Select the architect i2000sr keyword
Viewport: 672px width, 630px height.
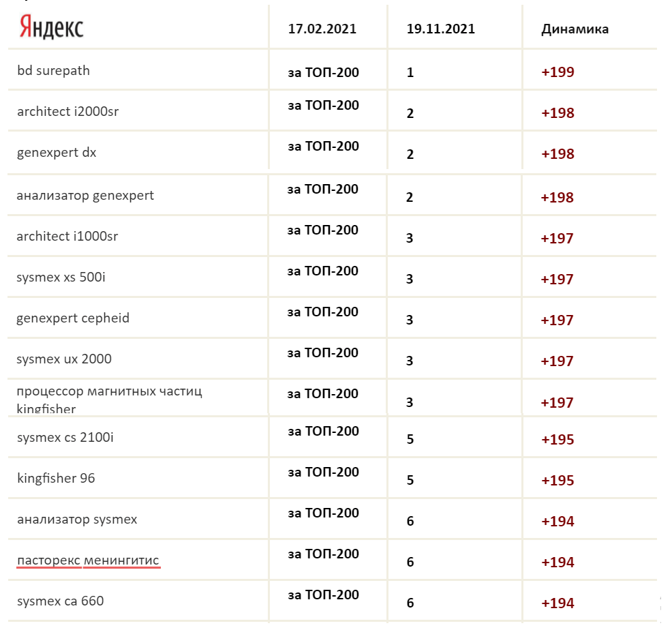[x=67, y=111]
